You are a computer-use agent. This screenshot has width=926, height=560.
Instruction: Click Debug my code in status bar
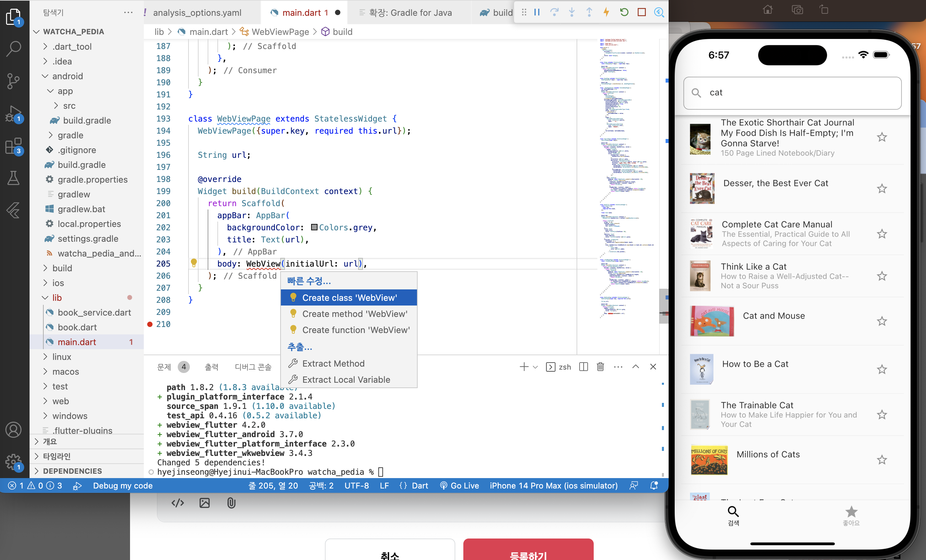pyautogui.click(x=123, y=485)
